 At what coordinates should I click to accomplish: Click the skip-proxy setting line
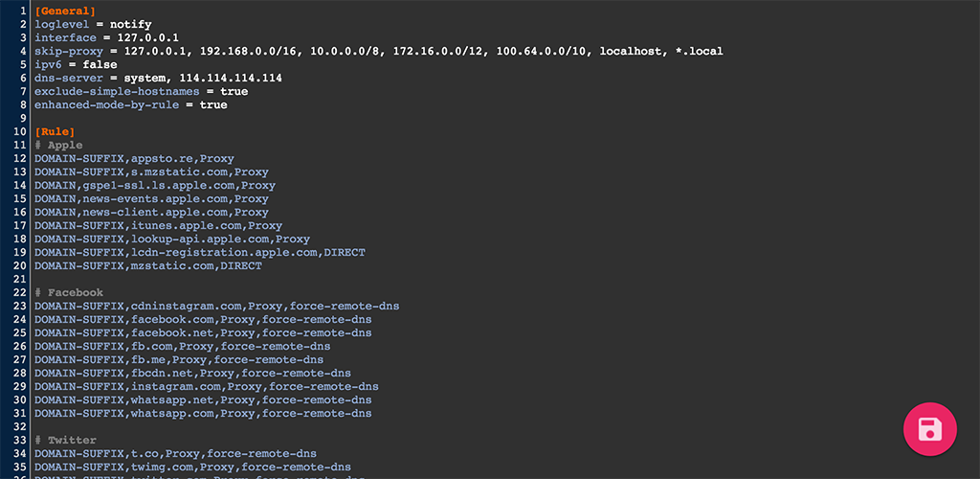378,51
